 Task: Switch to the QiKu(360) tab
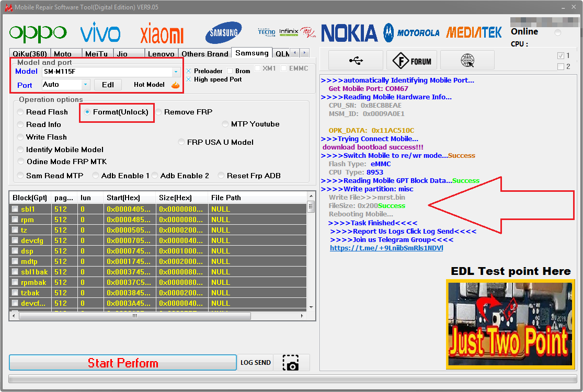point(30,53)
